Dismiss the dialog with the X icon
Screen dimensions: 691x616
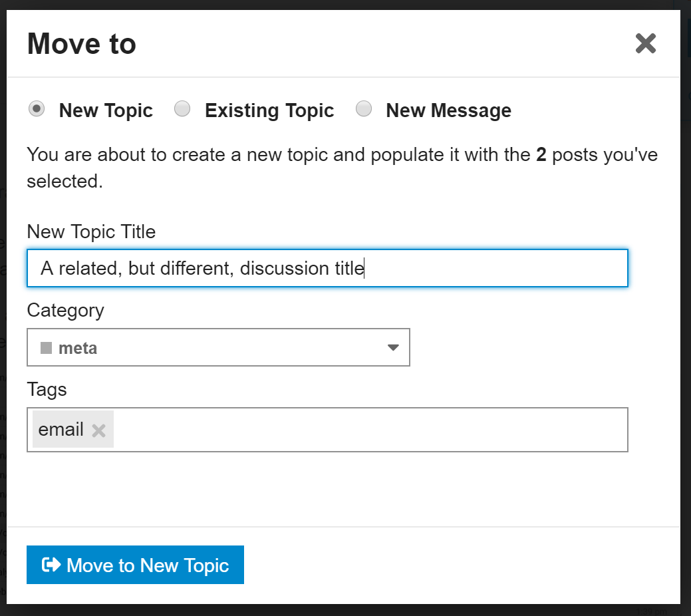click(x=645, y=43)
